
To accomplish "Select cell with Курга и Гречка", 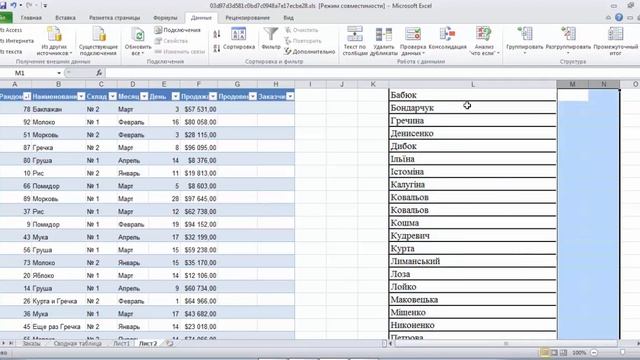I will [x=58, y=301].
